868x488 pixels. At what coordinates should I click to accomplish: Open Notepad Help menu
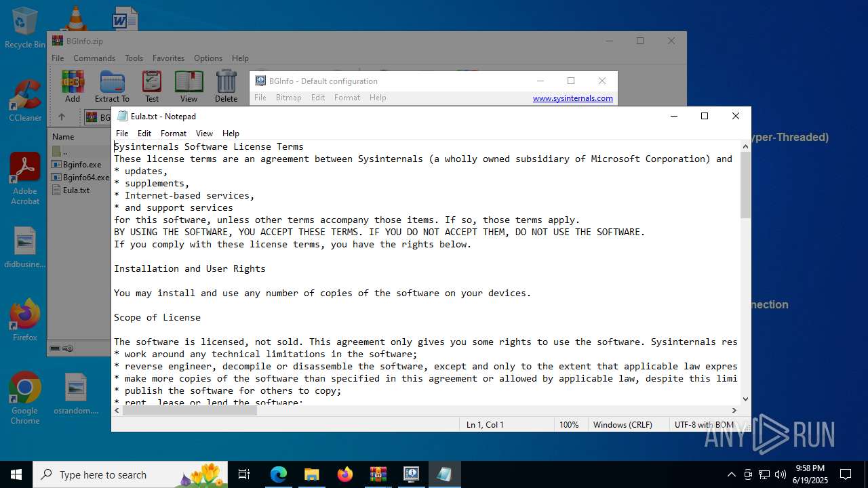(x=231, y=134)
